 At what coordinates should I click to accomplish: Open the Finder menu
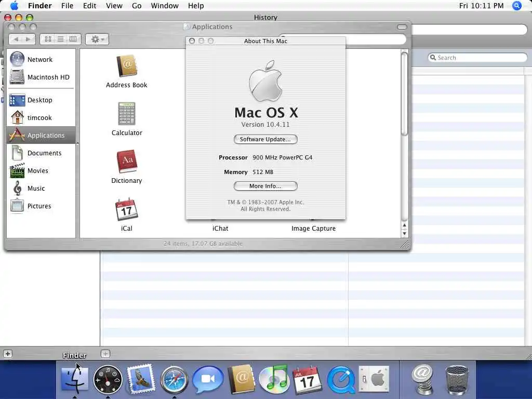[39, 6]
